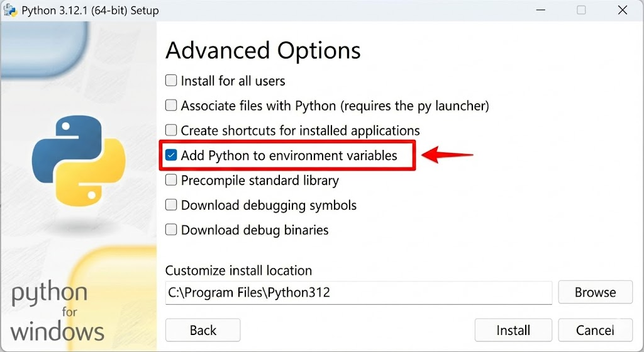644x352 pixels.
Task: Tick Create shortcuts for installed applications
Action: click(x=171, y=131)
